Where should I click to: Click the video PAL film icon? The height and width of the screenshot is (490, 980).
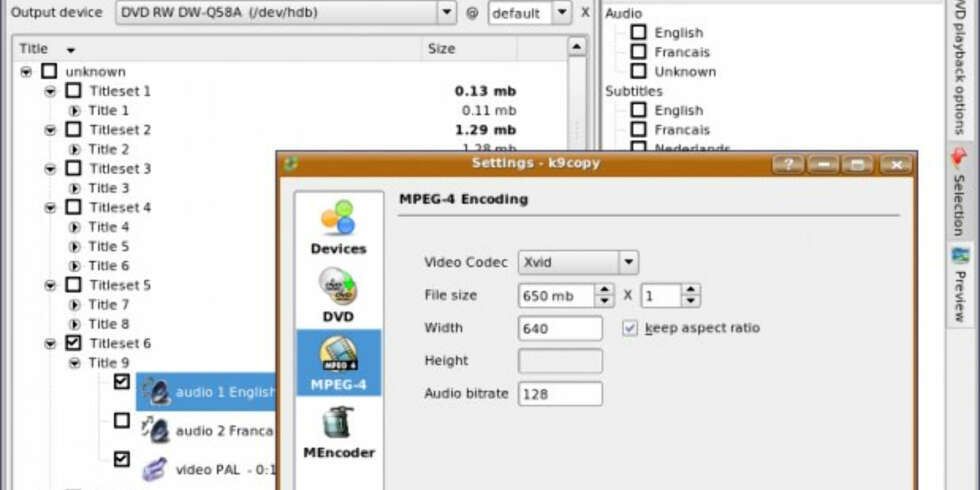tap(154, 469)
